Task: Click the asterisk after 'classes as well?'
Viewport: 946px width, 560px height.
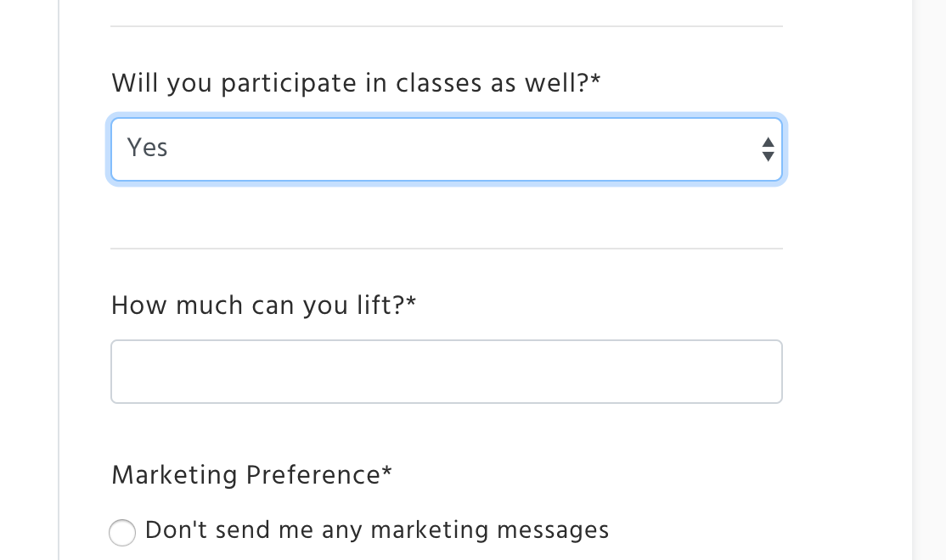Action: [596, 81]
